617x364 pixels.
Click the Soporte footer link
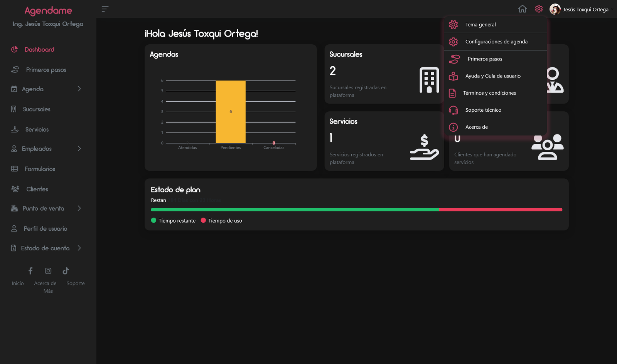[x=76, y=283]
